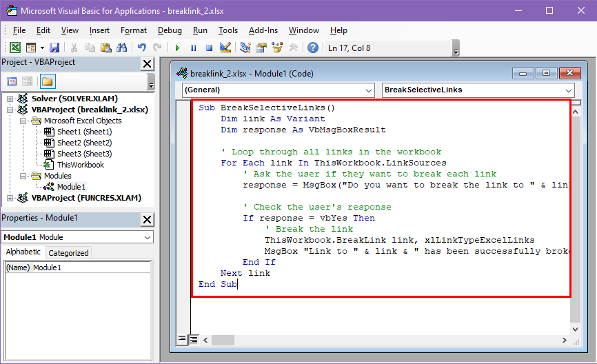This screenshot has height=364, width=597.
Task: Open the Format menu
Action: 133,30
